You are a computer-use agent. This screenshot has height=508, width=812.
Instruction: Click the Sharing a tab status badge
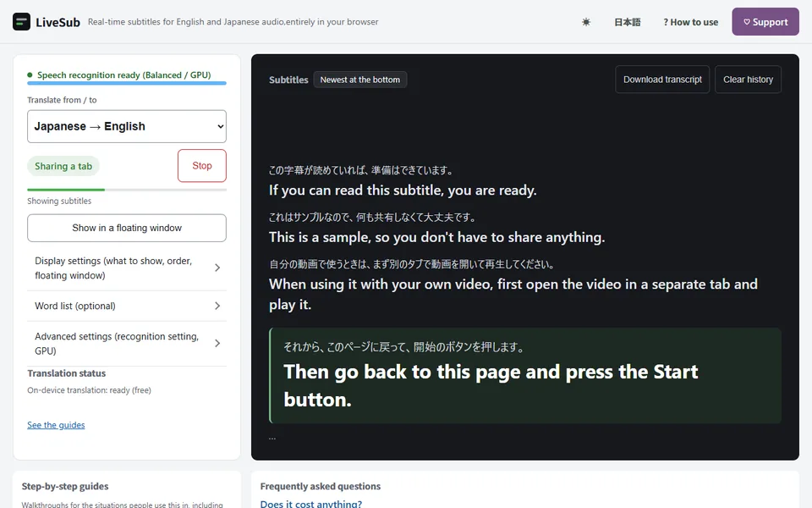coord(63,166)
